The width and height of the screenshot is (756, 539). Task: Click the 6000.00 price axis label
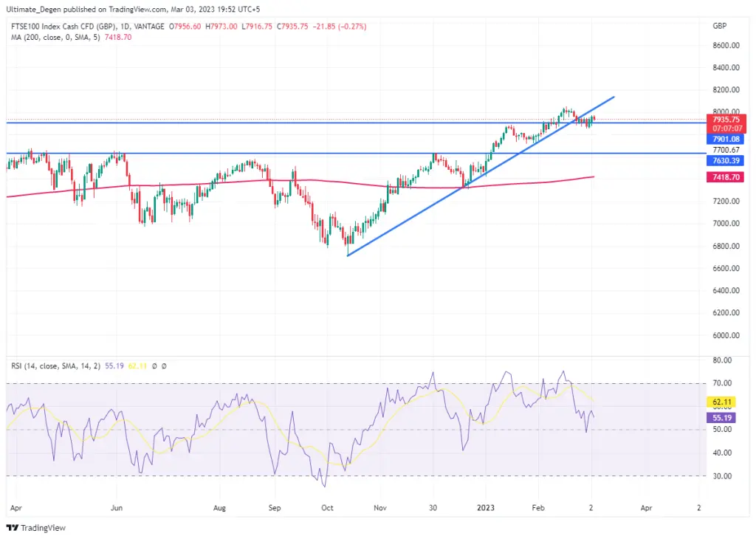pos(726,335)
